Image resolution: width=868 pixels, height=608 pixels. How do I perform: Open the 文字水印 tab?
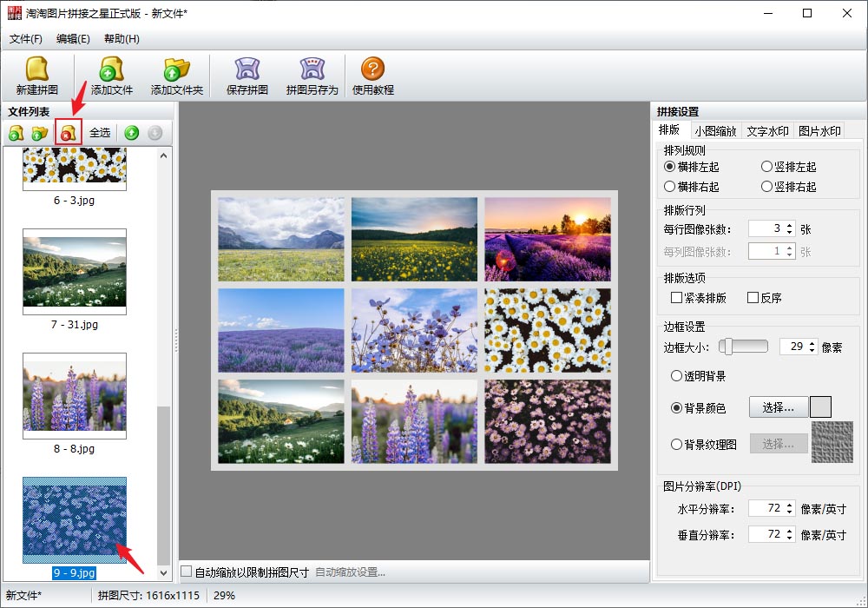[767, 131]
